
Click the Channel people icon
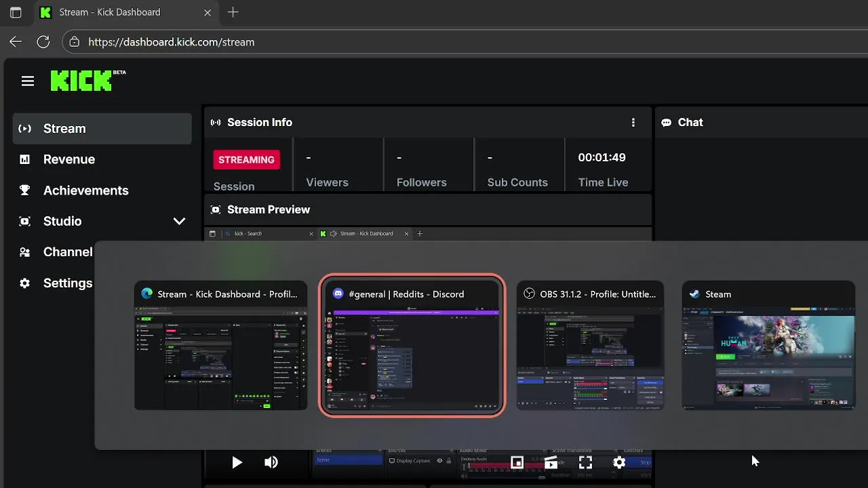coord(25,252)
